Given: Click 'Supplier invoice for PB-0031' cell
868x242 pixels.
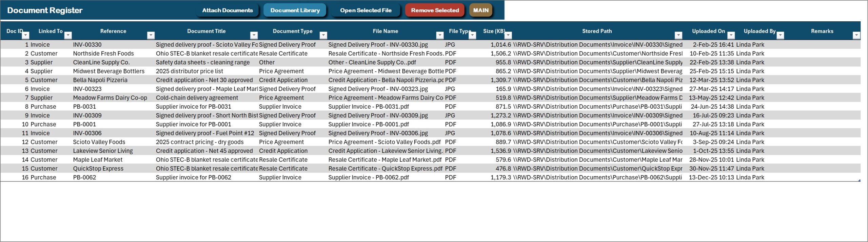Looking at the screenshot, I should tap(206, 106).
